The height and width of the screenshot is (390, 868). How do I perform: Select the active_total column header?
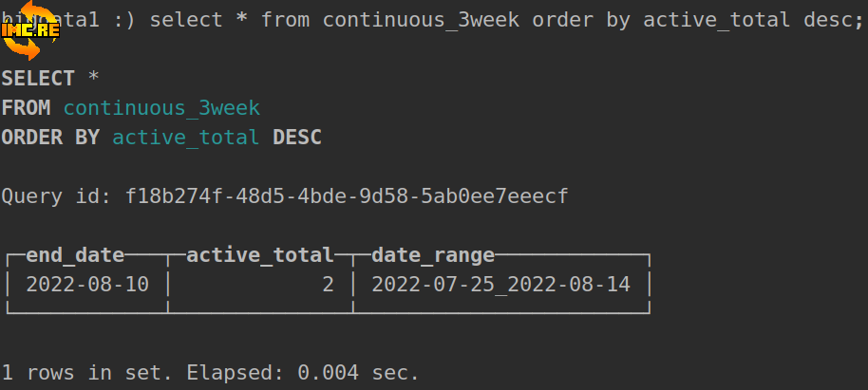coord(260,254)
